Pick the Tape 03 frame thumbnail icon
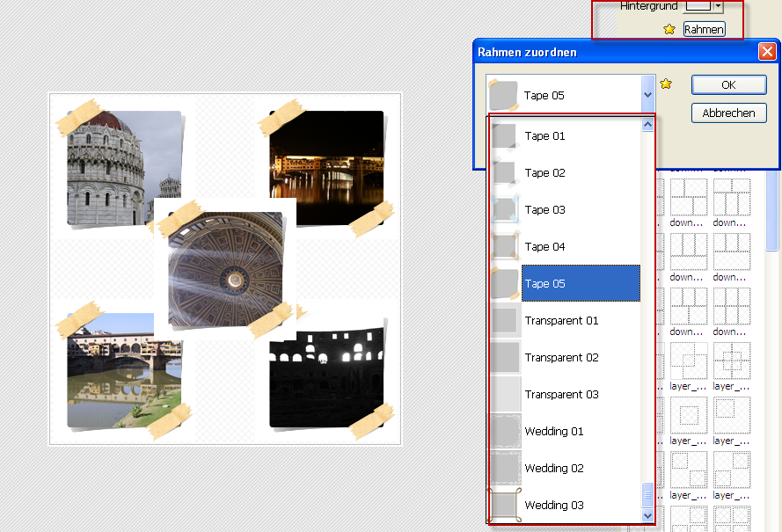 [504, 209]
